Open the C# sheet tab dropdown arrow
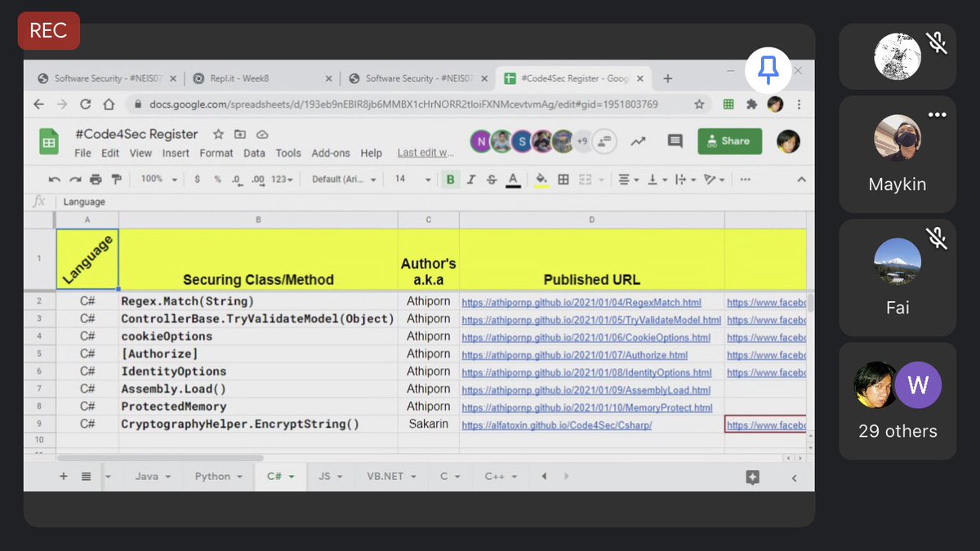The height and width of the screenshot is (551, 980). tap(292, 477)
